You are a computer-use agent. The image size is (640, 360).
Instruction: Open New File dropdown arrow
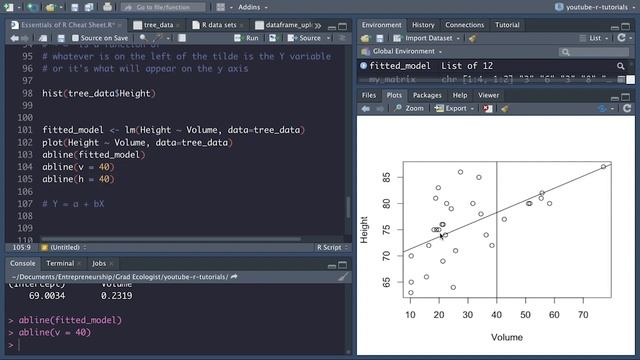tap(18, 7)
